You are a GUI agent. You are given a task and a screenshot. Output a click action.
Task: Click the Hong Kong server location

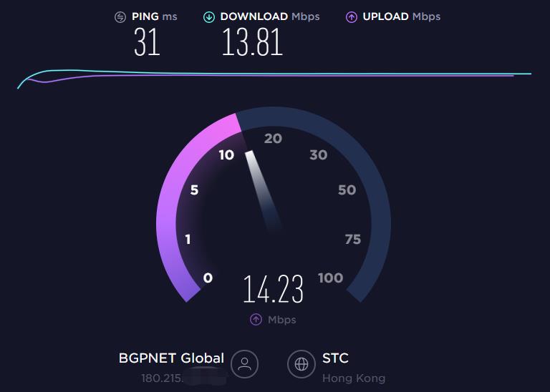click(354, 378)
